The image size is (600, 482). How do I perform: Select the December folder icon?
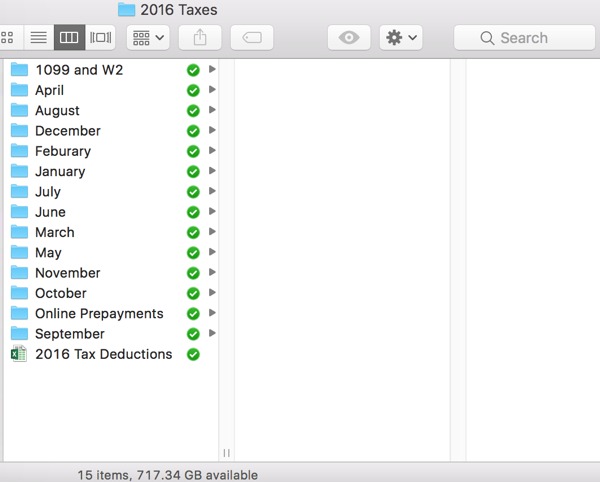click(x=19, y=130)
